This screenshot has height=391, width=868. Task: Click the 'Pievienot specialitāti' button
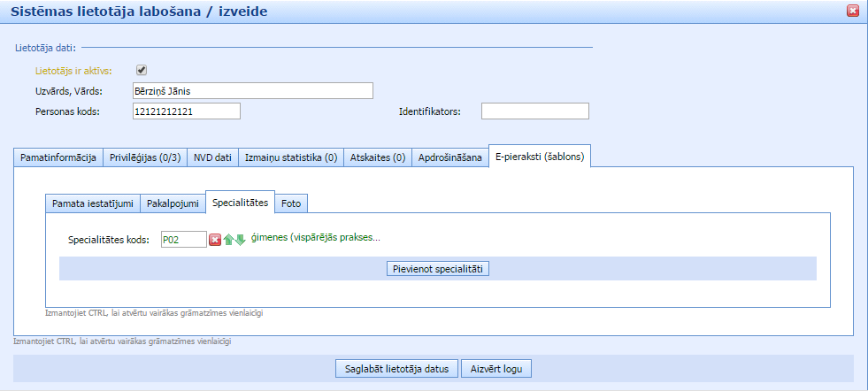[x=438, y=268]
